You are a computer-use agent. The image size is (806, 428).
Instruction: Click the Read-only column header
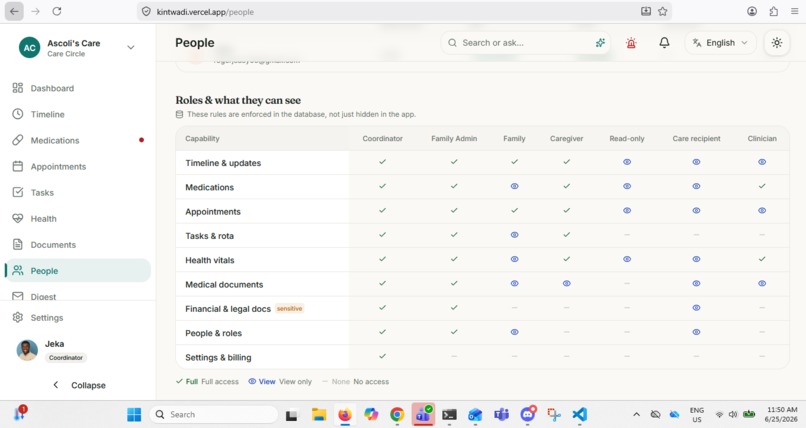[627, 139]
